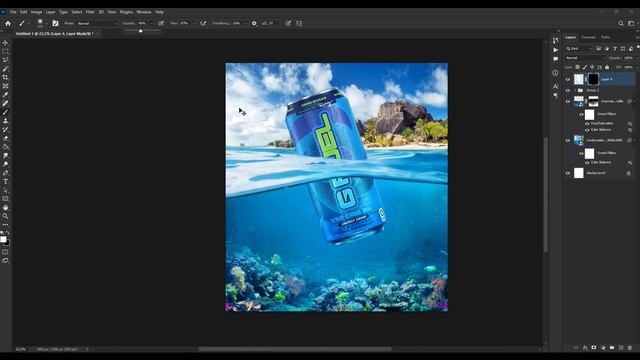Open the Comments panel icon

point(555,59)
